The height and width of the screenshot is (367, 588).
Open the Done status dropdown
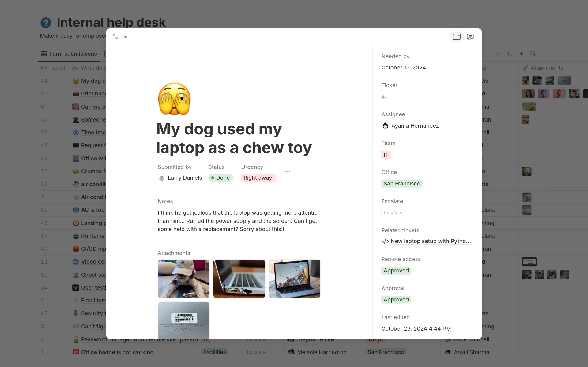[x=221, y=178]
